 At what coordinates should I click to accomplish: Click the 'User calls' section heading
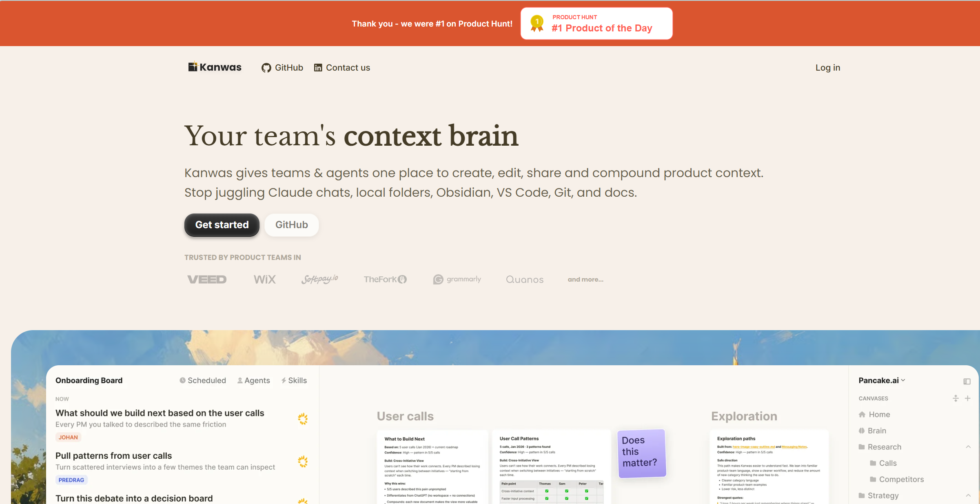(x=405, y=416)
